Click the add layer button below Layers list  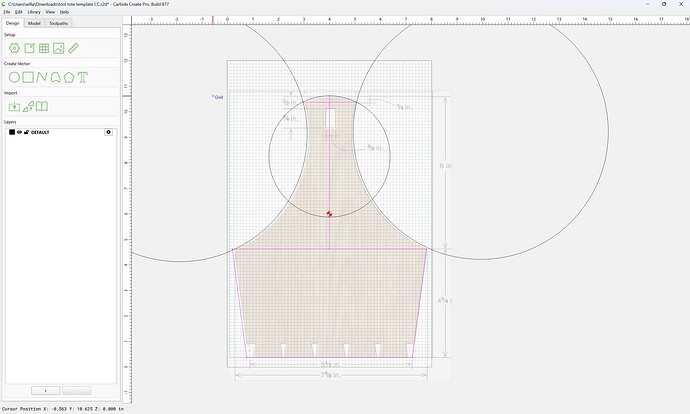(x=46, y=391)
